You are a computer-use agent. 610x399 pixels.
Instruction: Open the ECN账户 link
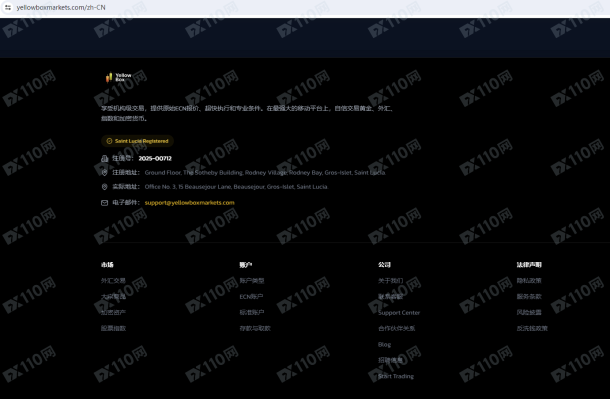point(251,296)
